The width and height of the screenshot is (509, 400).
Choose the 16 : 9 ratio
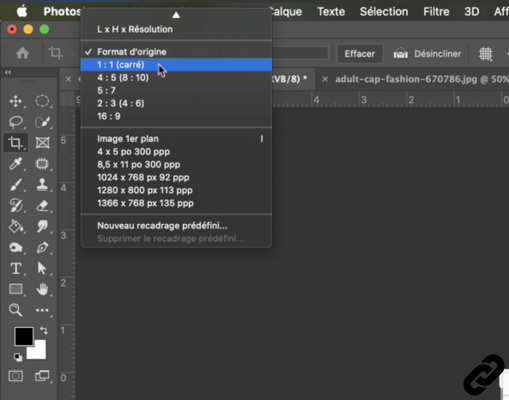176,116
